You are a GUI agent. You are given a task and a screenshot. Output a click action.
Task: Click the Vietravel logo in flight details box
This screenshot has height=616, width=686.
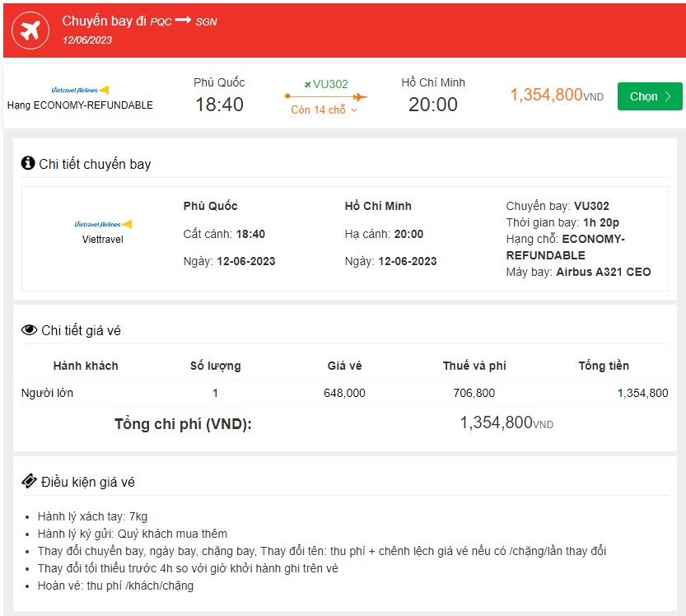103,224
